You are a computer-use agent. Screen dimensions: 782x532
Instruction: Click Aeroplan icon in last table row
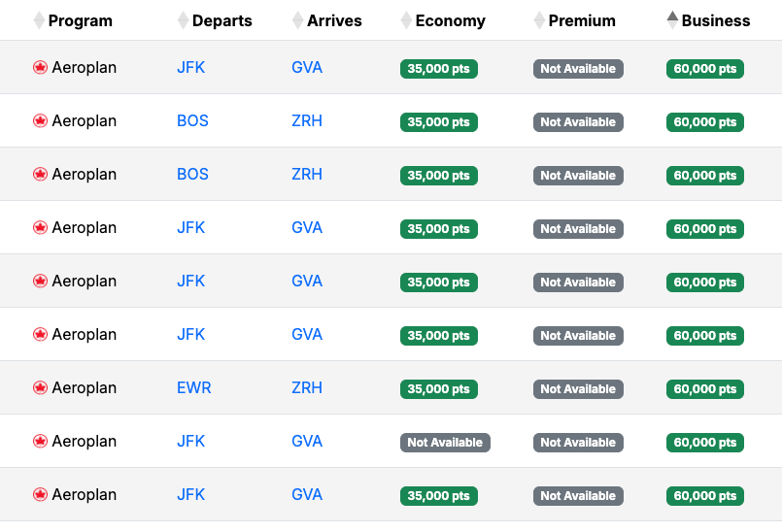(x=40, y=495)
